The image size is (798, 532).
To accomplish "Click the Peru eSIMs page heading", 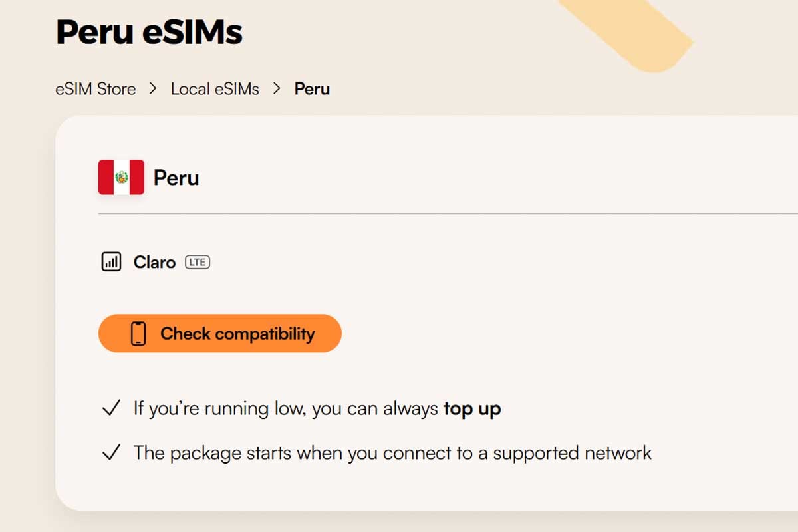I will 149,31.
